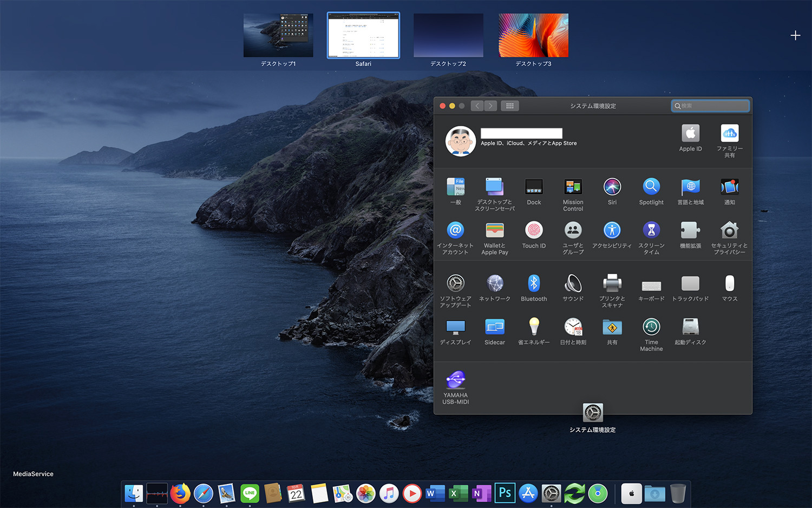Add a new desktop with plus button
This screenshot has height=508, width=812.
[x=795, y=36]
